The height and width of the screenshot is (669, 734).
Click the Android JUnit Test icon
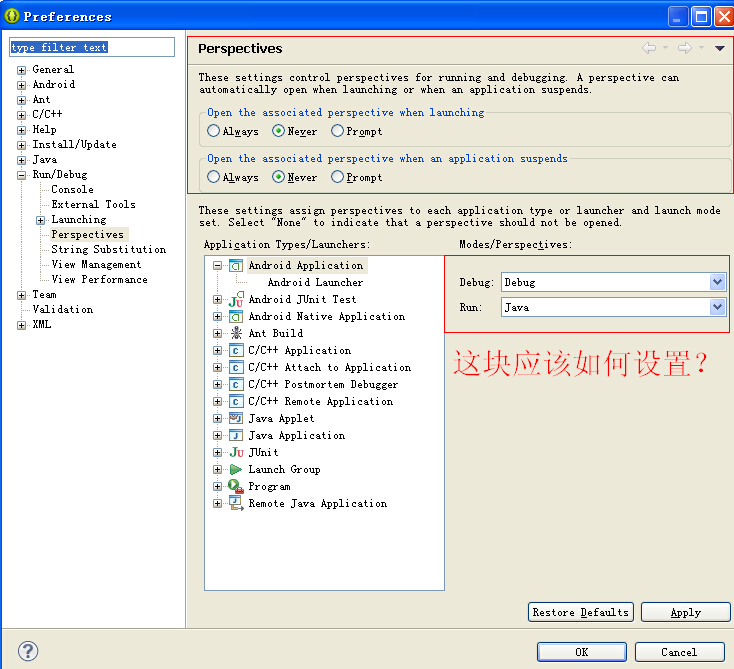[236, 300]
